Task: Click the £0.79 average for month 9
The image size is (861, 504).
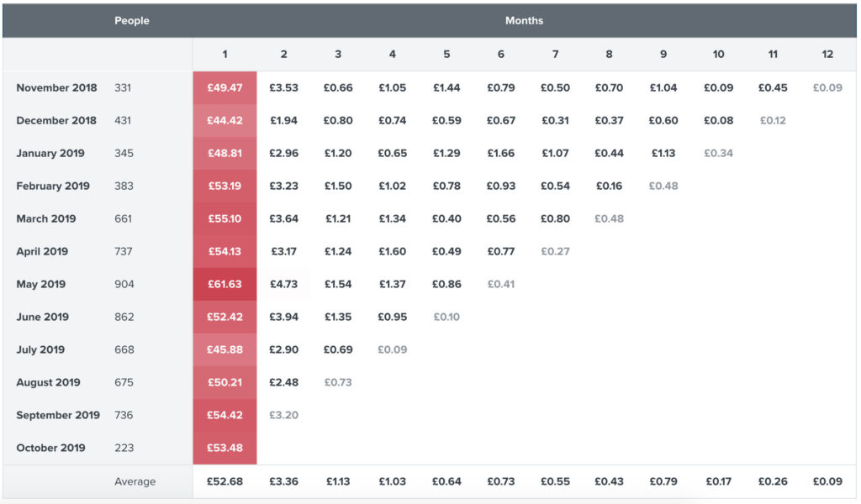Action: [663, 481]
